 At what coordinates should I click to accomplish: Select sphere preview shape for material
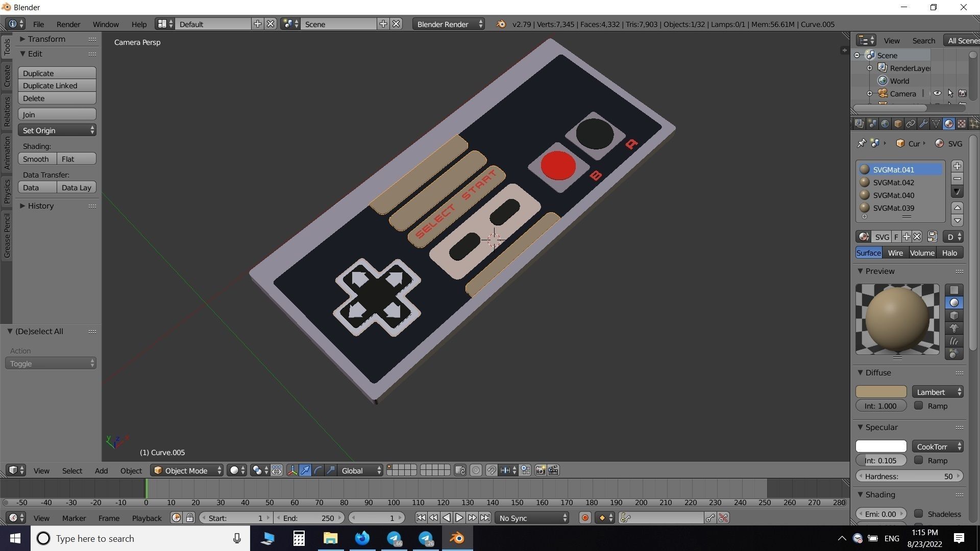pos(954,303)
